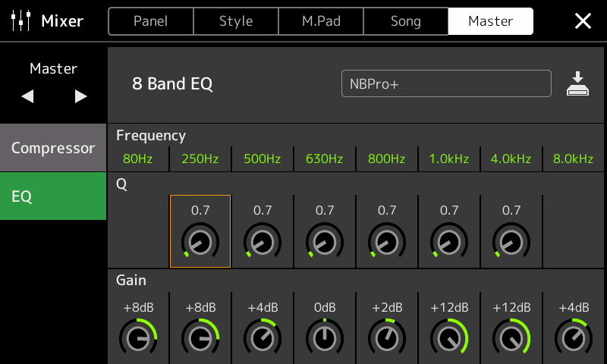Select the 250Hz frequency band
607x364 pixels.
pyautogui.click(x=200, y=158)
